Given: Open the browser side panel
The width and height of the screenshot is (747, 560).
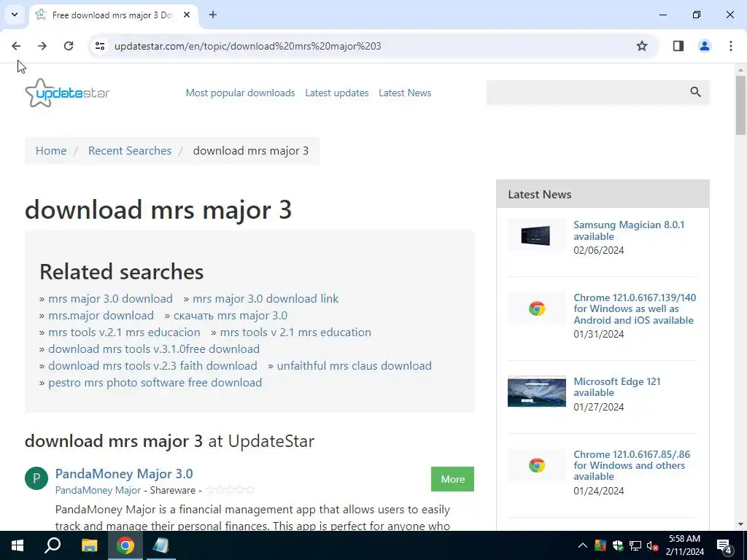Looking at the screenshot, I should (x=678, y=46).
